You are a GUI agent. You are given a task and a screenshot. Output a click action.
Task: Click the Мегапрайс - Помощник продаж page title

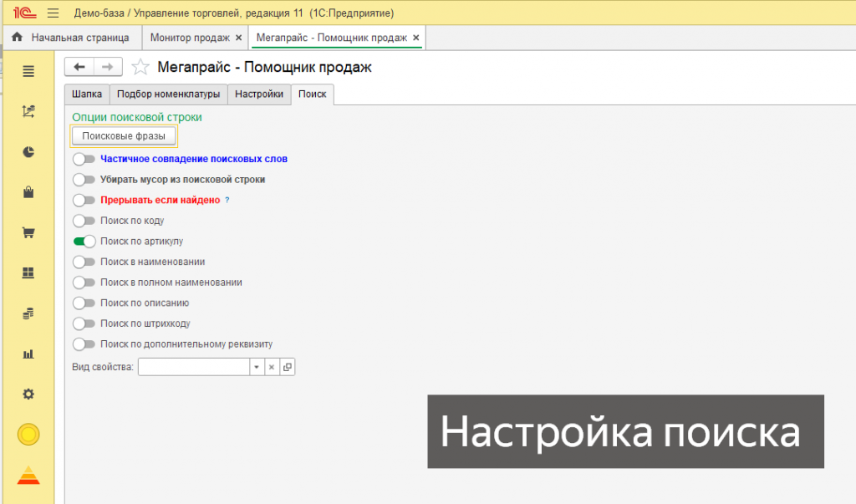[x=264, y=67]
